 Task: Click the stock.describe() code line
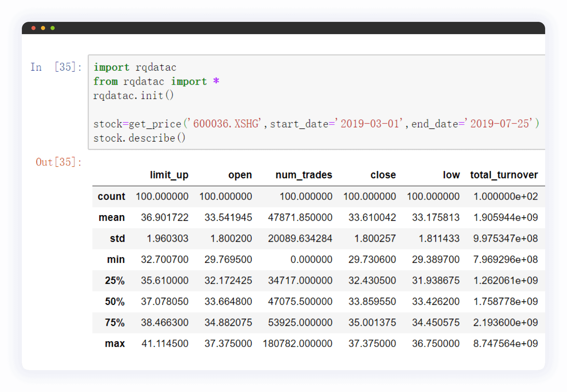(139, 138)
